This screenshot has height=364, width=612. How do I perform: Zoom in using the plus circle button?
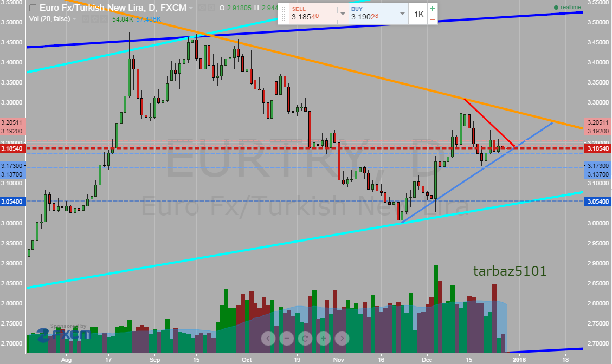click(x=324, y=339)
